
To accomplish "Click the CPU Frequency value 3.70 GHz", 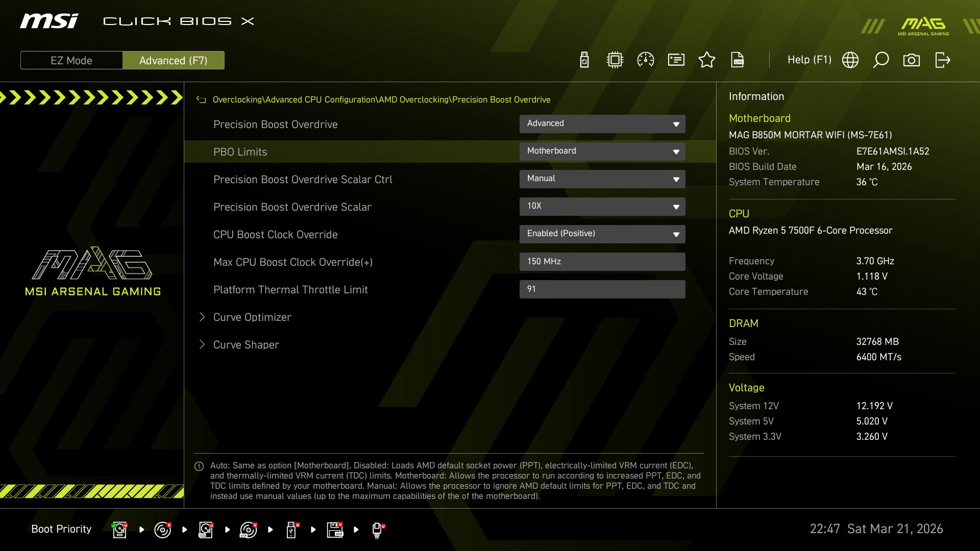I will click(875, 261).
